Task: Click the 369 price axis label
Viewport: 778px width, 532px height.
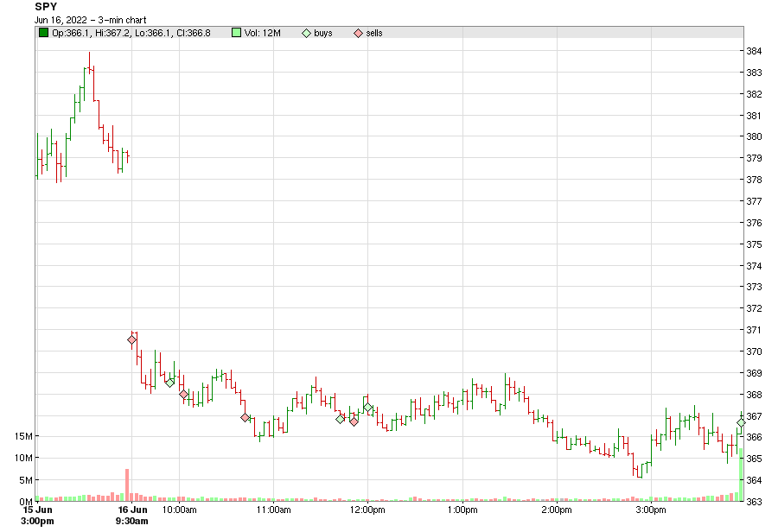Action: click(x=754, y=373)
